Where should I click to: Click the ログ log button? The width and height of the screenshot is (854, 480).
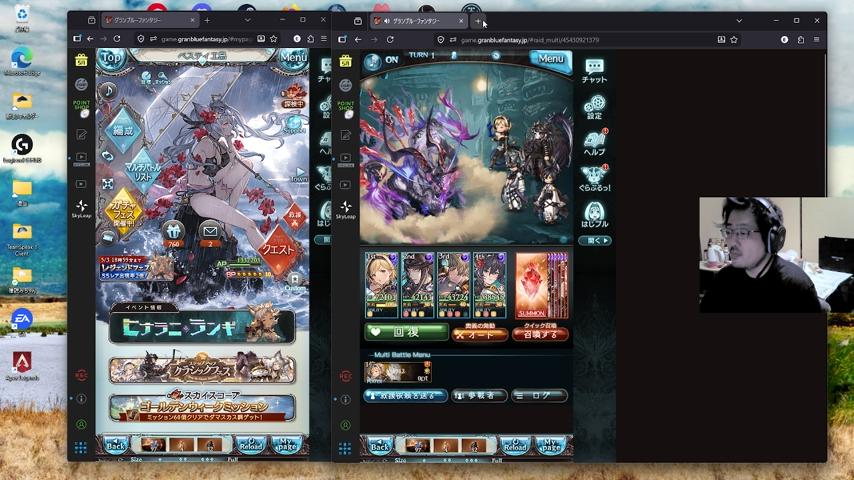point(539,396)
